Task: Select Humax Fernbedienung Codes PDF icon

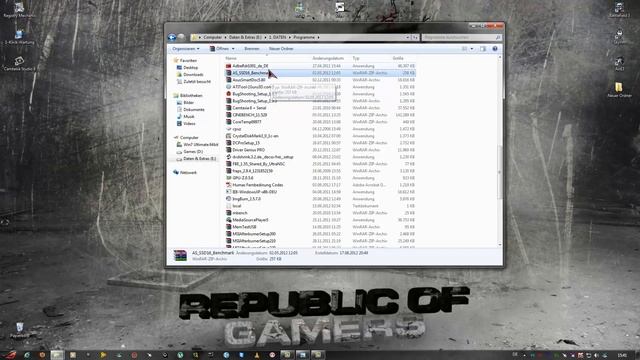Action: [229, 185]
